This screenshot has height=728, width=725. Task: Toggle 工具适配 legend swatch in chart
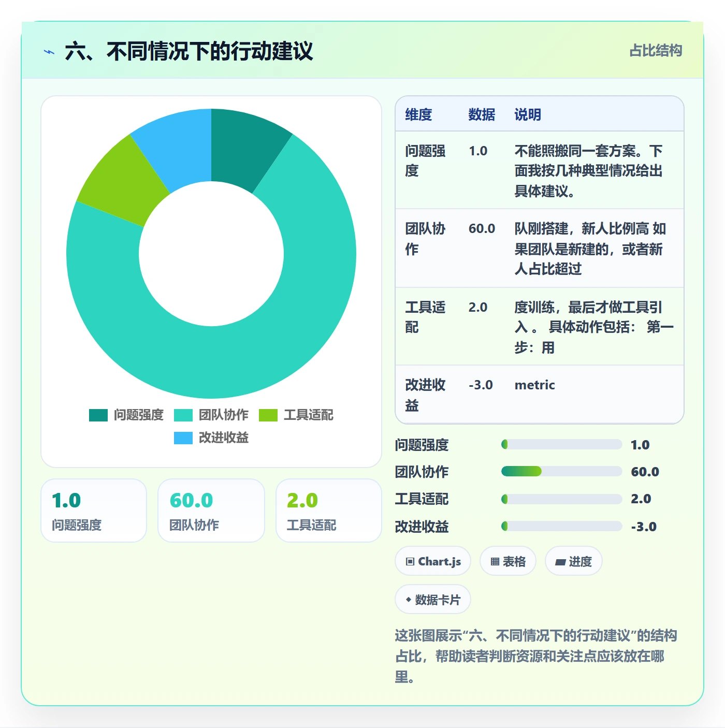point(268,415)
